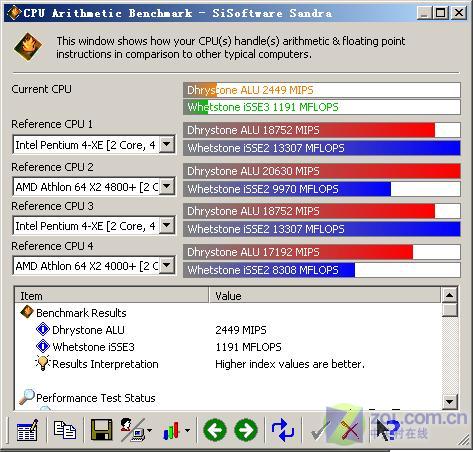This screenshot has height=452, width=473.
Task: Save results with the floppy disk icon
Action: (x=102, y=430)
